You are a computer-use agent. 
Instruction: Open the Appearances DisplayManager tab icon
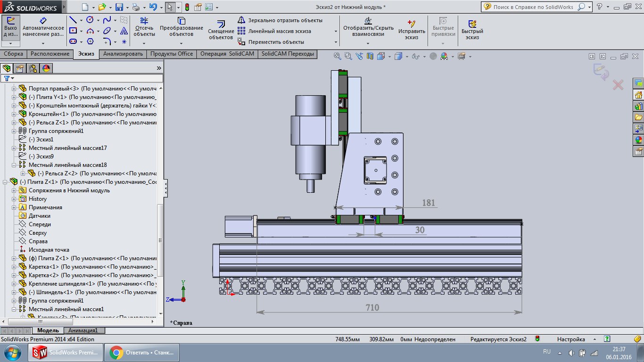(46, 68)
